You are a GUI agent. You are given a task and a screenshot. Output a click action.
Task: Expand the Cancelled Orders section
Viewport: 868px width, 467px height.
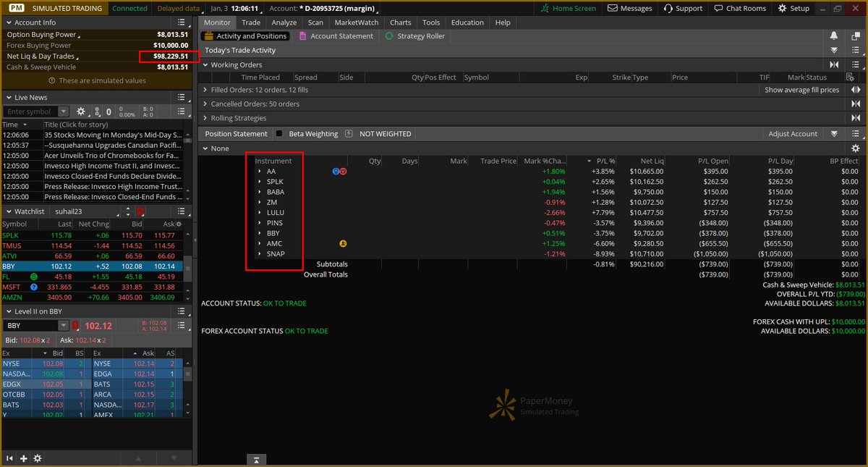tap(205, 104)
